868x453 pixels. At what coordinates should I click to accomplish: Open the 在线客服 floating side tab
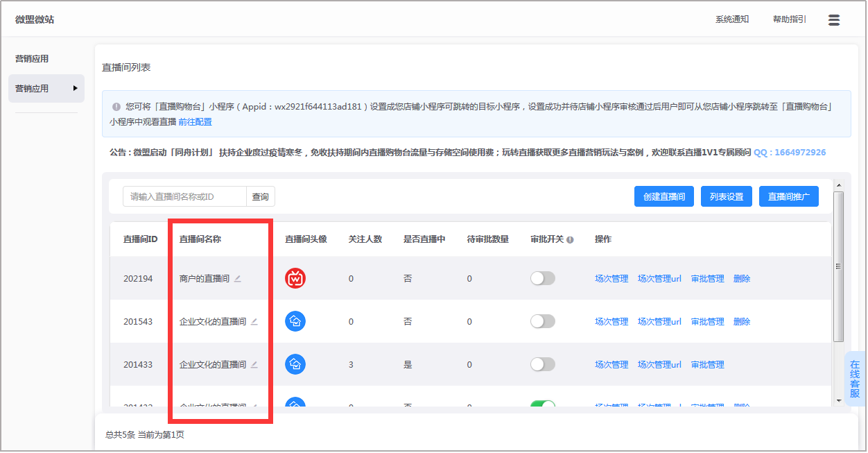point(856,379)
